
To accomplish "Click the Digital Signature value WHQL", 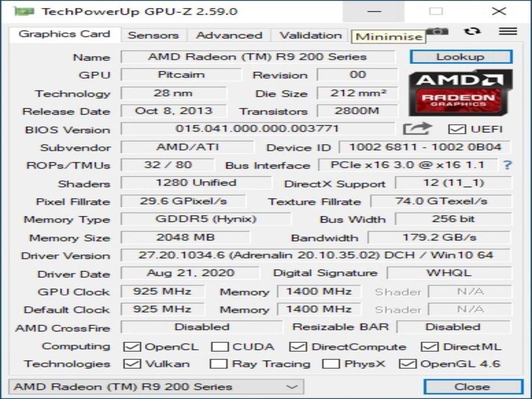I will (449, 273).
